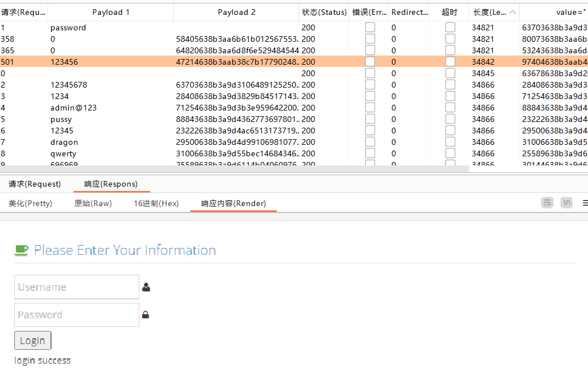Select the row with payload pussy
Image resolution: width=588 pixels, height=371 pixels.
(294, 119)
